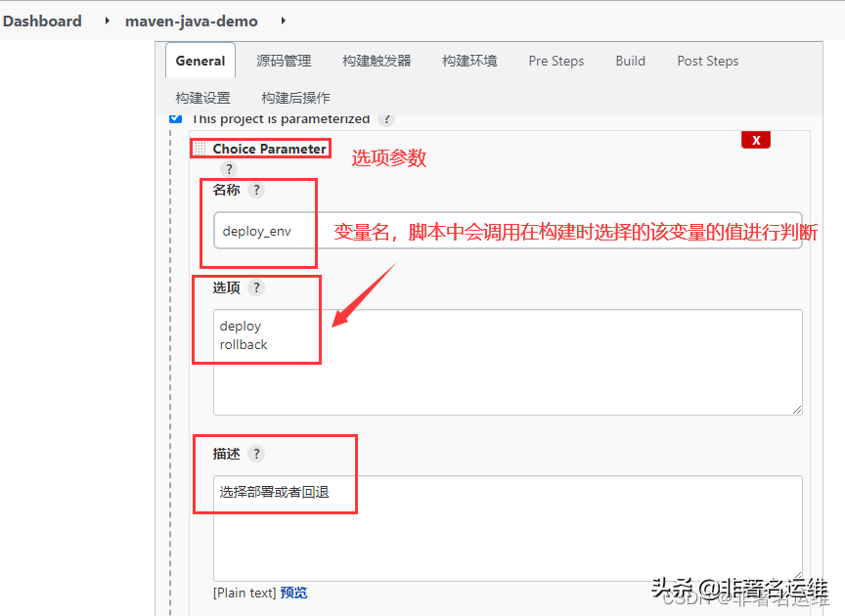845x616 pixels.
Task: Click the help icon next to 描述
Action: [x=255, y=454]
